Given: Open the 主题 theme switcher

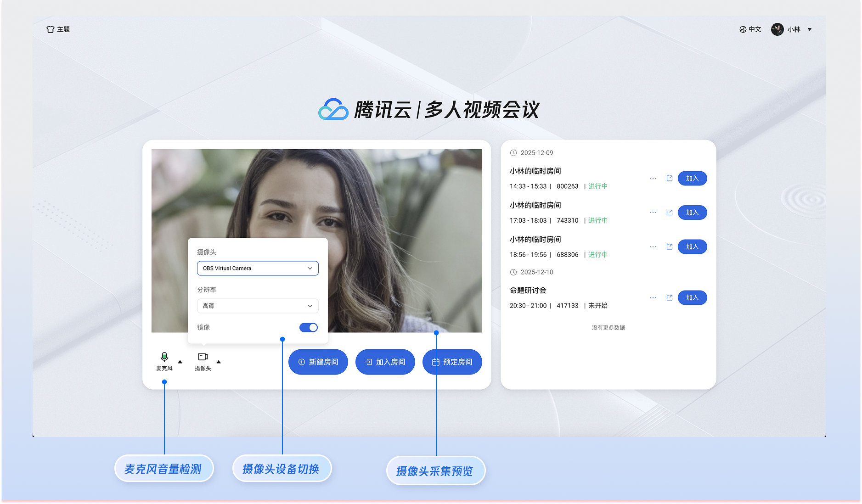Looking at the screenshot, I should point(58,29).
